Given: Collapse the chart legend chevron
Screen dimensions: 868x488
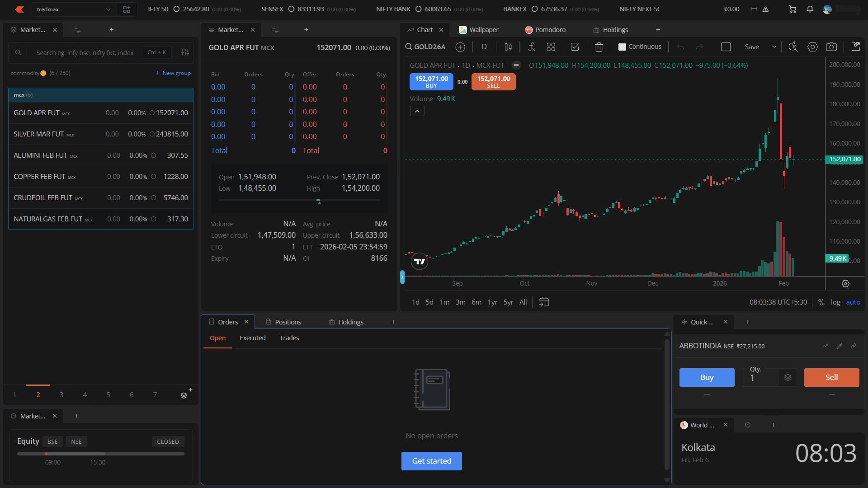Looking at the screenshot, I should 417,111.
